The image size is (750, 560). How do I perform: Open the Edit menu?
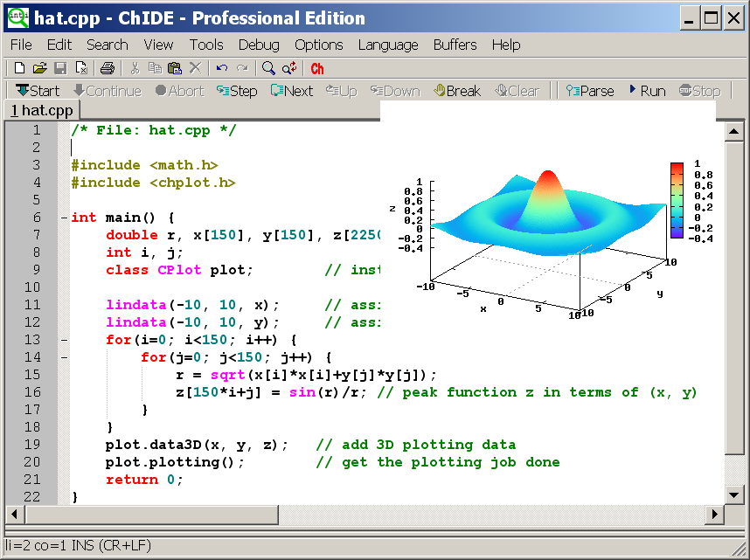pos(59,45)
